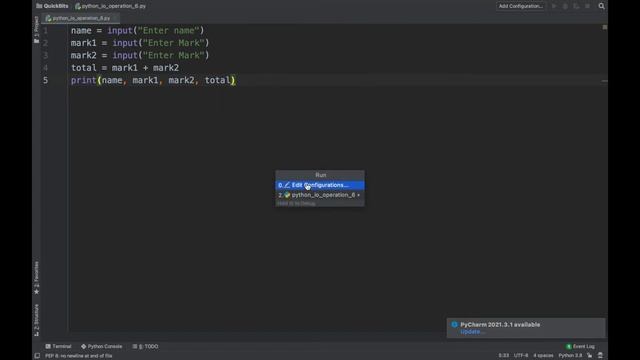Image resolution: width=640 pixels, height=360 pixels.
Task: Click the read-only lock toggle icon in status bar
Action: click(590, 356)
